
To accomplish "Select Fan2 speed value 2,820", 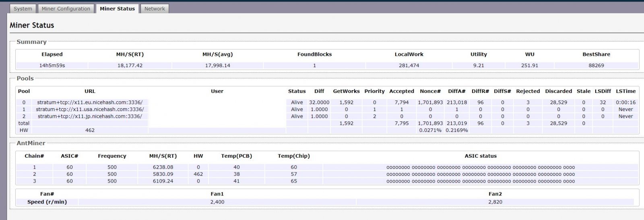I will click(x=495, y=202).
